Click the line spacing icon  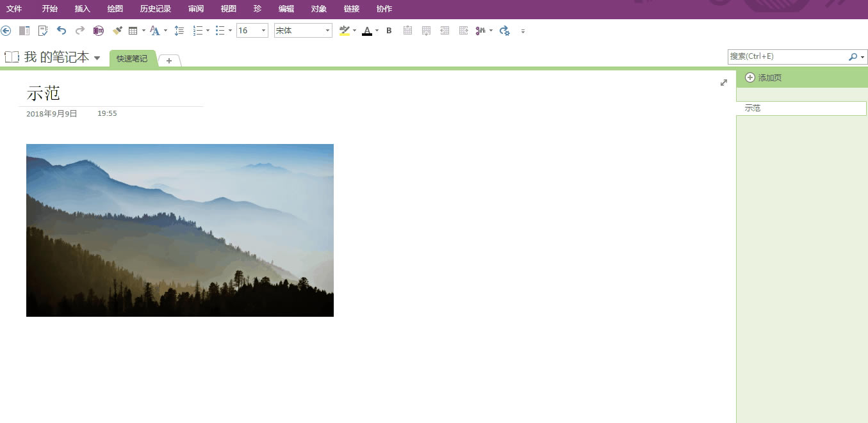coord(179,30)
